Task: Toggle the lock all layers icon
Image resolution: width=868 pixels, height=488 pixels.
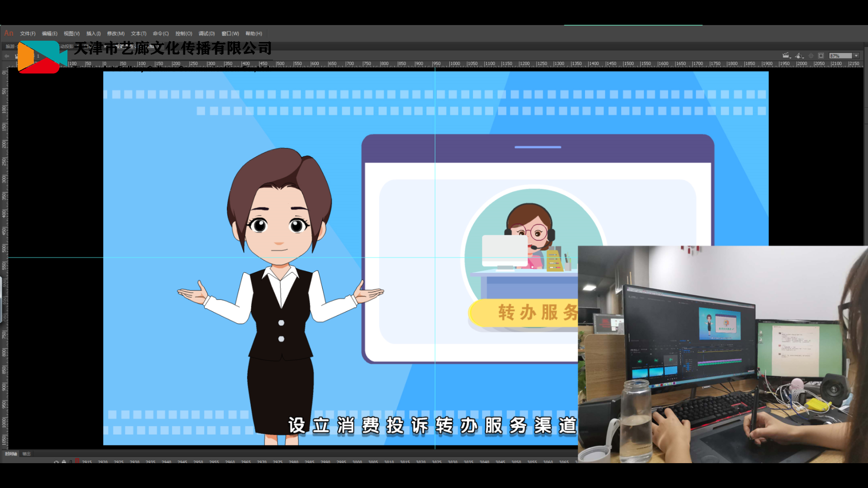Action: point(64,462)
